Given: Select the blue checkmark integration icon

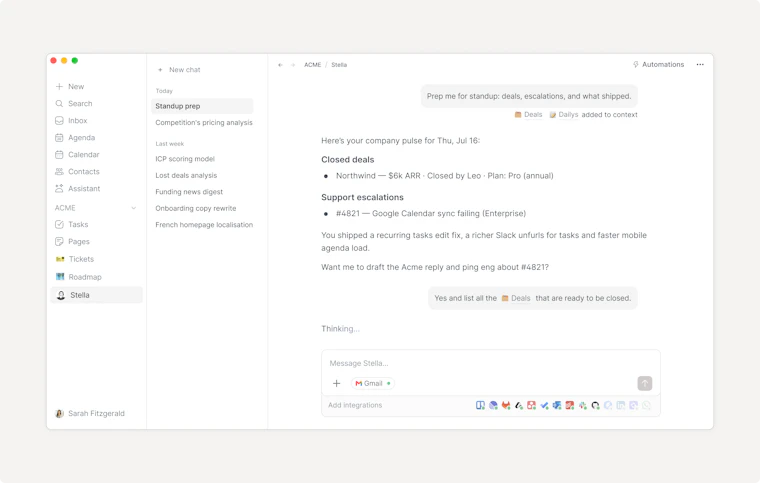Looking at the screenshot, I should pyautogui.click(x=544, y=405).
